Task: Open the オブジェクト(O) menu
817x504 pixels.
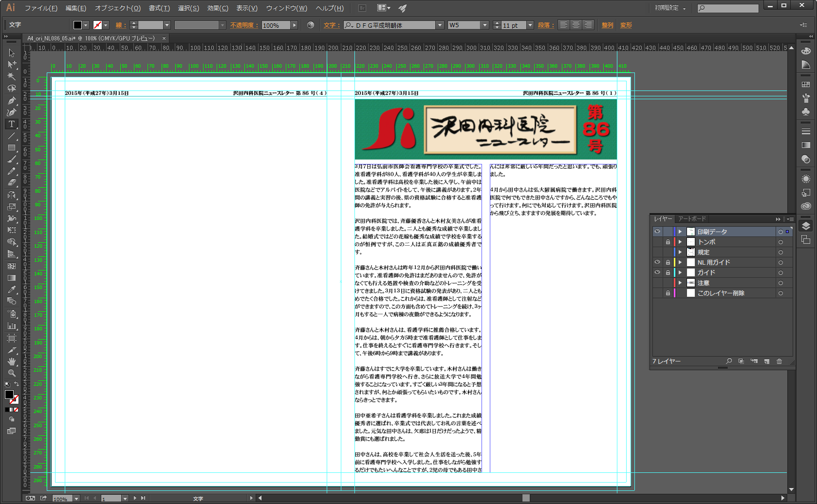Action: (118, 8)
